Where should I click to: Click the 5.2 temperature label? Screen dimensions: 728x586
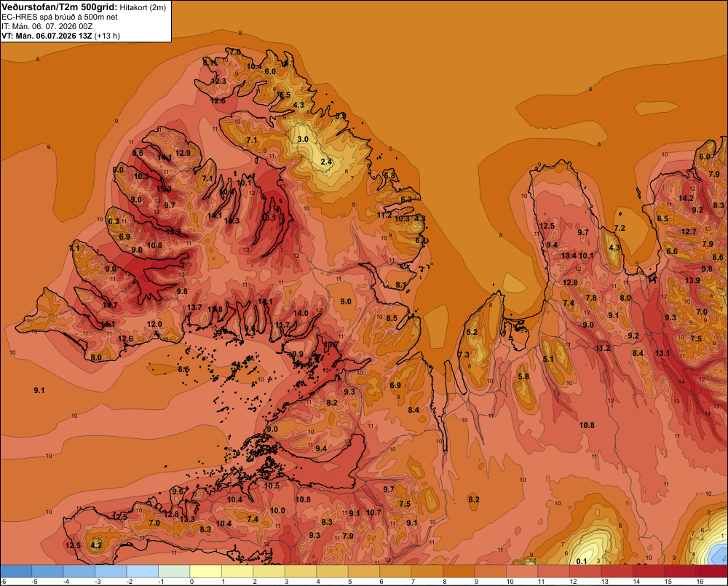tap(472, 332)
